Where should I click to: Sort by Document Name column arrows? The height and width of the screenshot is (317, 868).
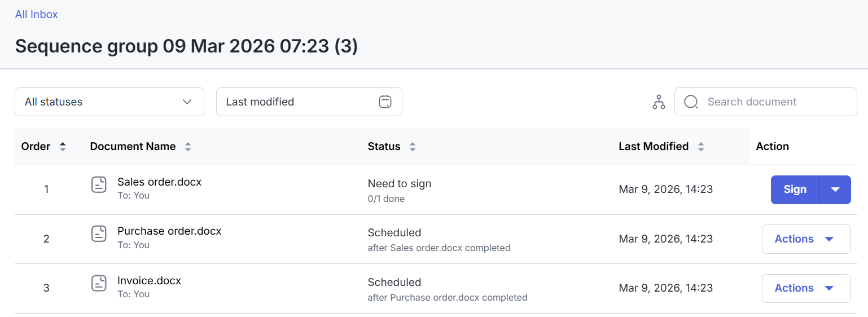click(x=188, y=147)
